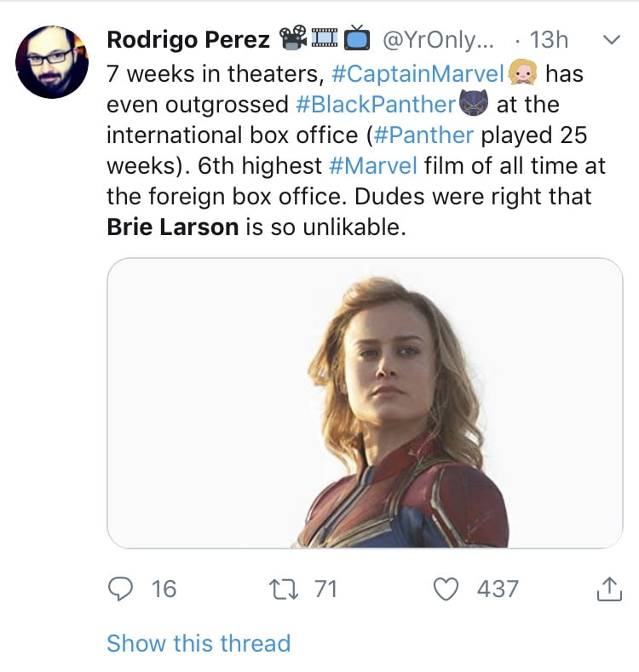The width and height of the screenshot is (639, 672).
Task: Click the 437 likes count
Action: [x=498, y=589]
